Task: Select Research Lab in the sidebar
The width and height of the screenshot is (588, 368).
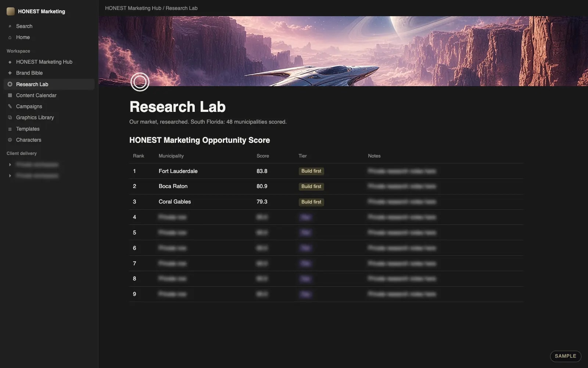Action: point(49,84)
